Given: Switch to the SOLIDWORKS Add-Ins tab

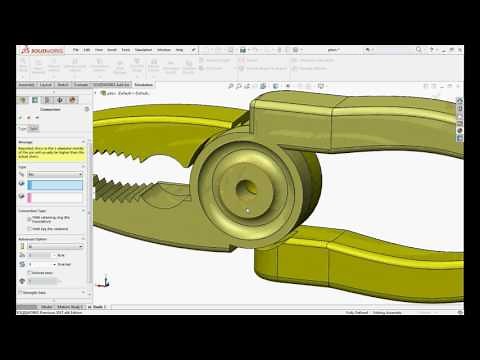Looking at the screenshot, I should (111, 85).
